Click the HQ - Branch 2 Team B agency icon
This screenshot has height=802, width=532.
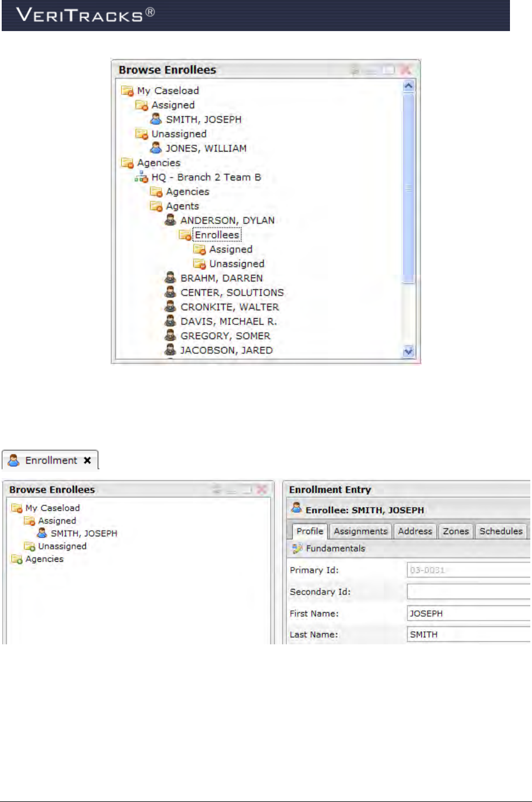(x=141, y=177)
